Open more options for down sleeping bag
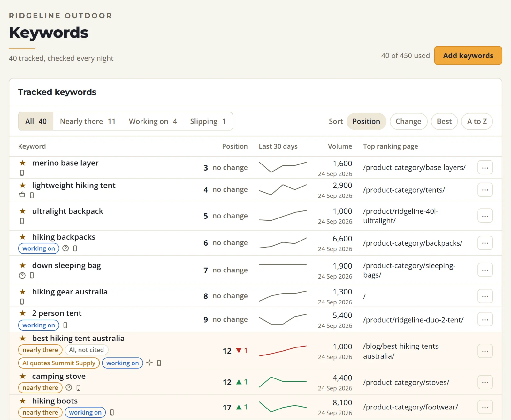 point(485,270)
